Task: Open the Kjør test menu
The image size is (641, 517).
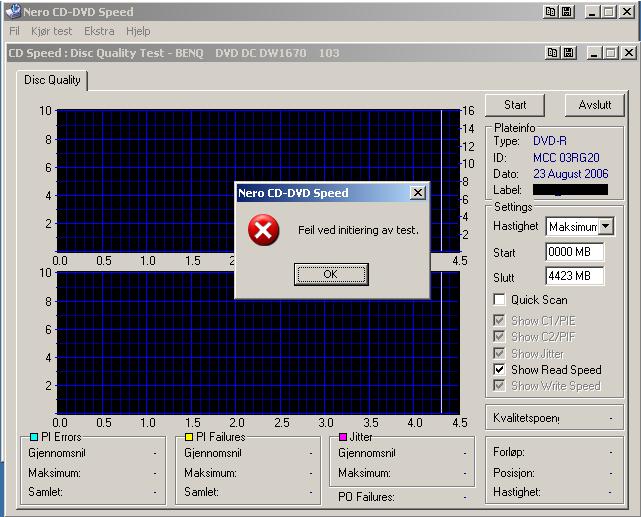Action: [52, 31]
